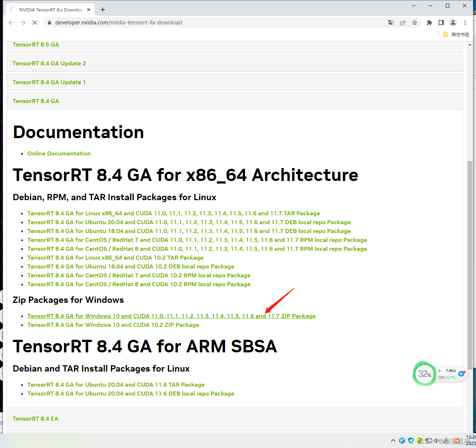Screen dimensions: 476x448
Task: Download Ubuntu 20.04 CUDA 11.x DEB package
Action: point(189,222)
